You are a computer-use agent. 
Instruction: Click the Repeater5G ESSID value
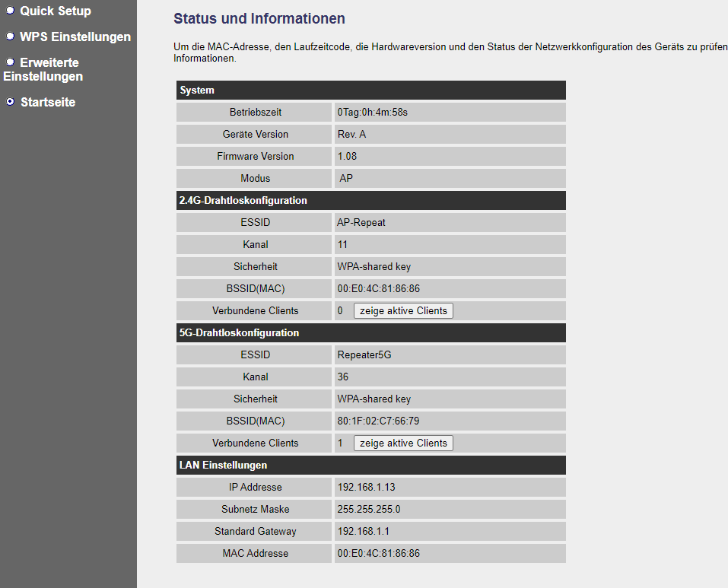coord(364,355)
